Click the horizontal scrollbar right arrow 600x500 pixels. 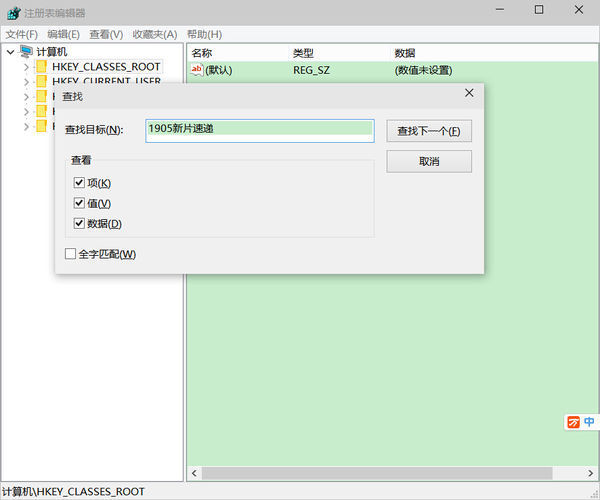[590, 473]
